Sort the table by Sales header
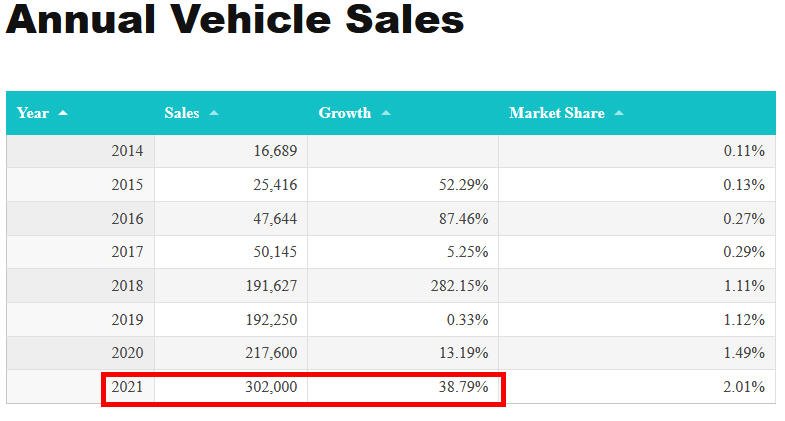 pos(182,113)
